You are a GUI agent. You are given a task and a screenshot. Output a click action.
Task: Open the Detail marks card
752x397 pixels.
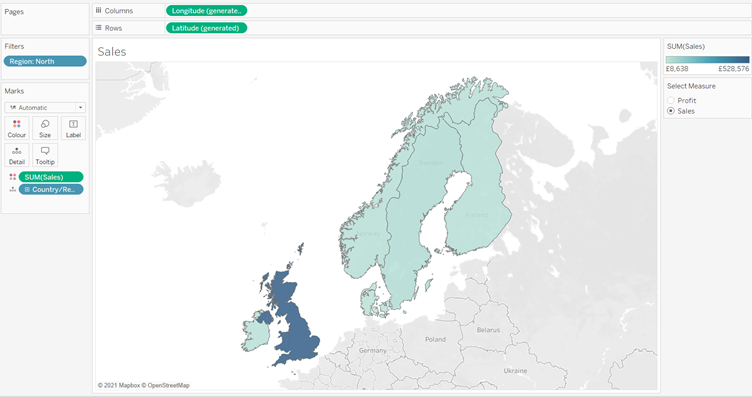pos(17,155)
